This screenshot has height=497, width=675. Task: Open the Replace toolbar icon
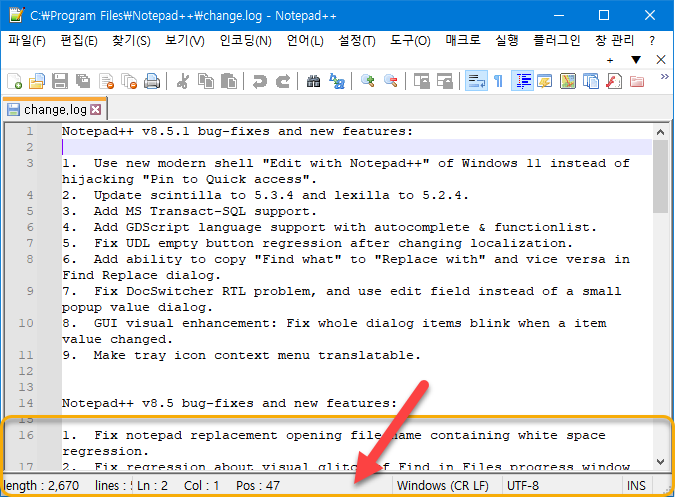coord(337,81)
